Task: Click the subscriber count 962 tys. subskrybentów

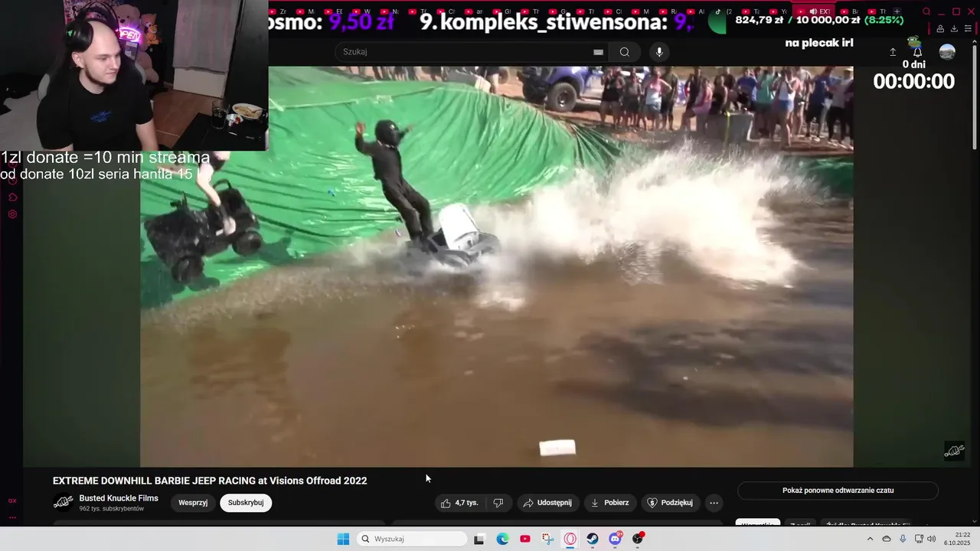Action: [x=112, y=509]
